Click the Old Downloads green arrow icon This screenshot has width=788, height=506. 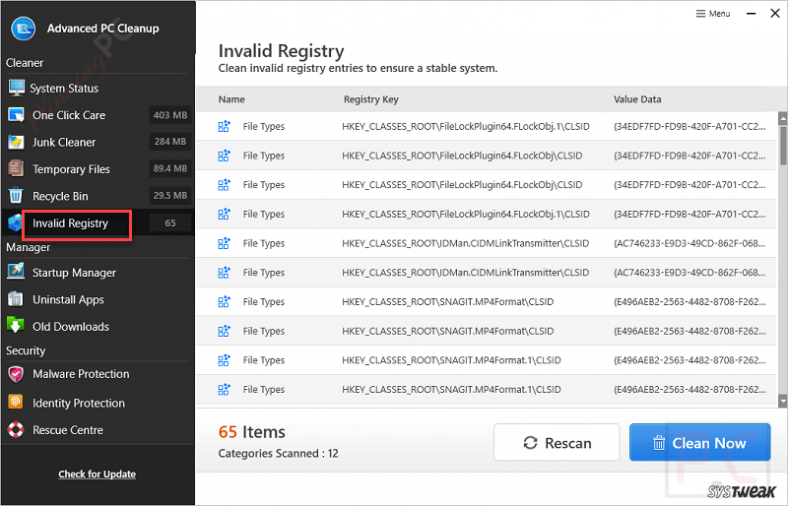pyautogui.click(x=16, y=326)
